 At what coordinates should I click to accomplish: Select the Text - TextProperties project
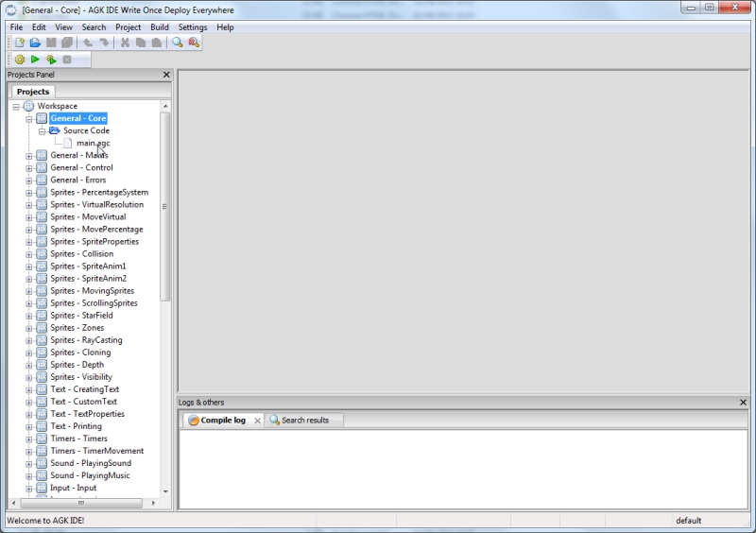coord(87,414)
